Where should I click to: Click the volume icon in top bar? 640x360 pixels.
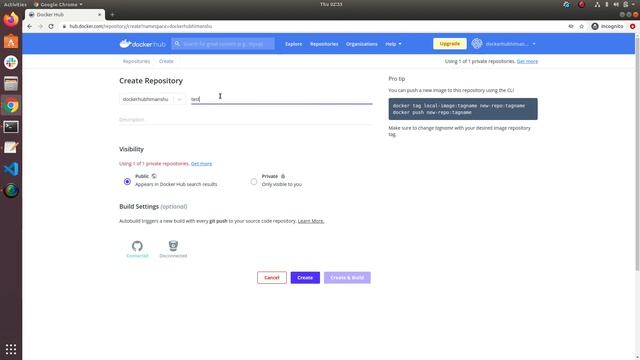coord(616,4)
